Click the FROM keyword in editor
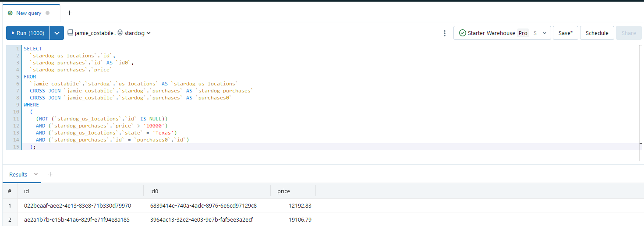The width and height of the screenshot is (644, 226). pyautogui.click(x=30, y=77)
